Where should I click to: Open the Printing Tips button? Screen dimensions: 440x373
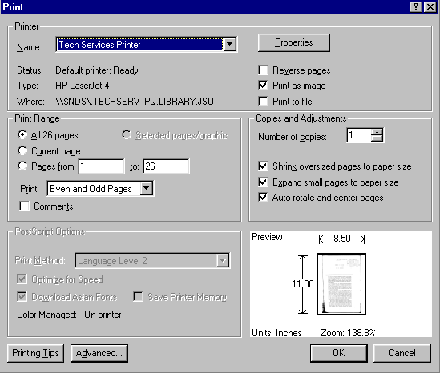(35, 353)
